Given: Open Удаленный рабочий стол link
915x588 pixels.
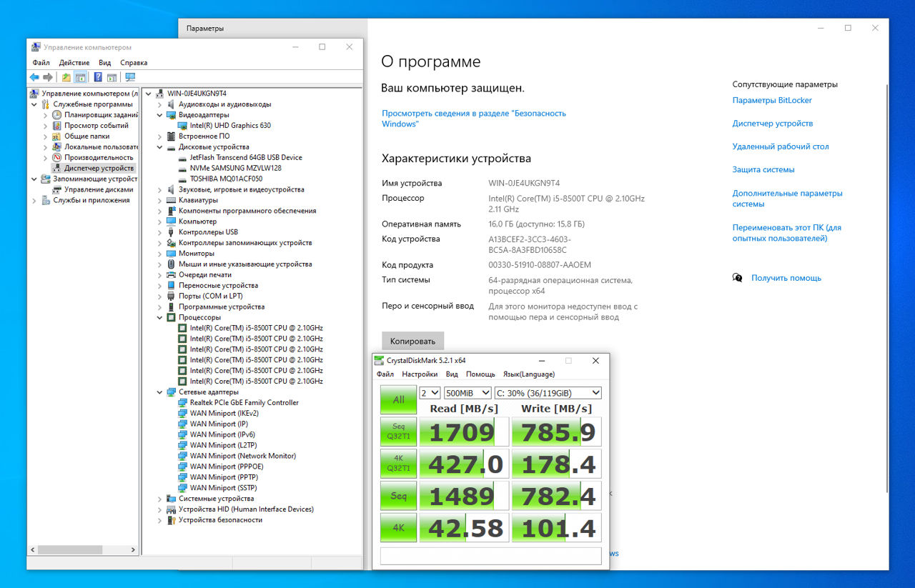Looking at the screenshot, I should 781,146.
